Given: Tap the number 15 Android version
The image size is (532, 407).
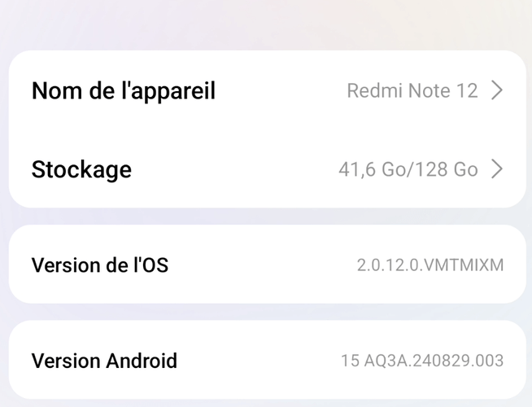Looking at the screenshot, I should point(350,360).
